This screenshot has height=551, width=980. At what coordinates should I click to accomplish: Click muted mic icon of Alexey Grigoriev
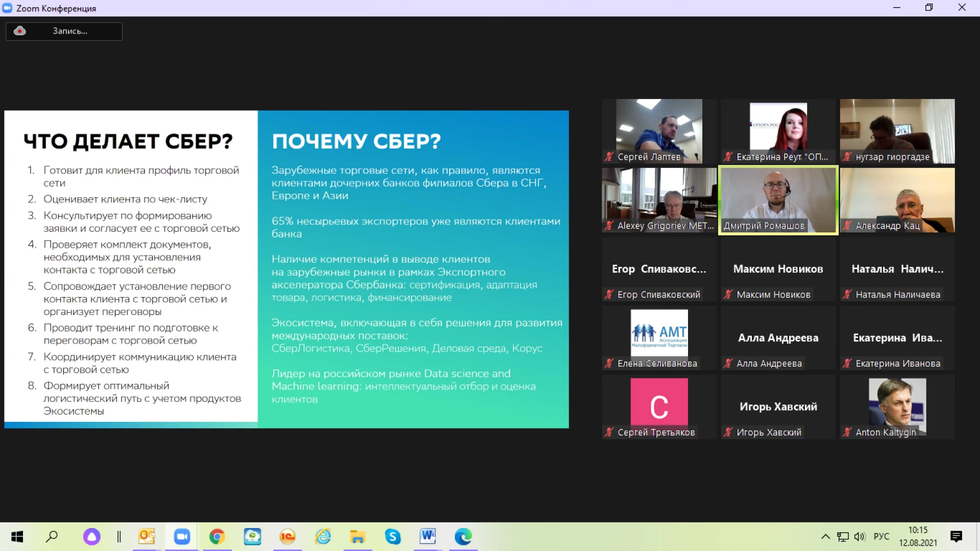pyautogui.click(x=609, y=226)
